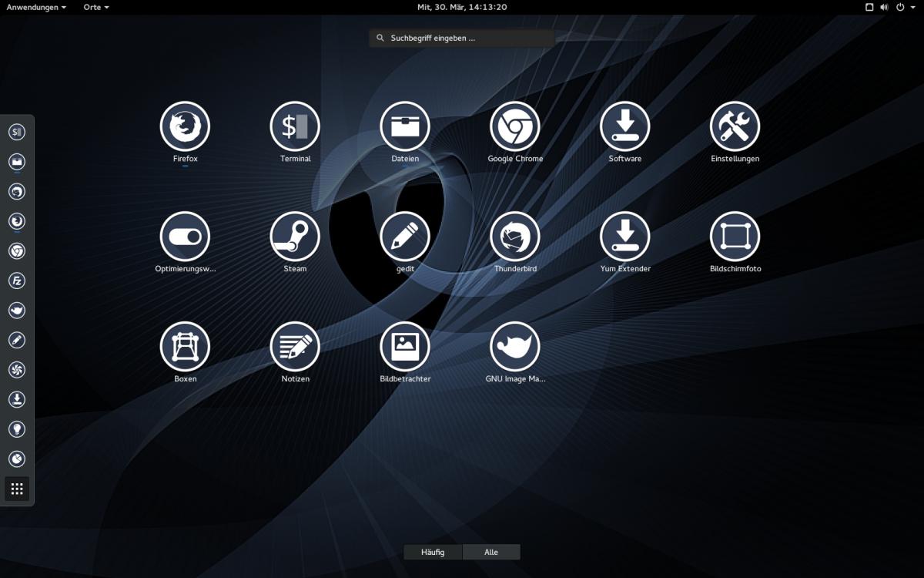Launch GNU Image Manipulation Program in the grid

click(515, 347)
